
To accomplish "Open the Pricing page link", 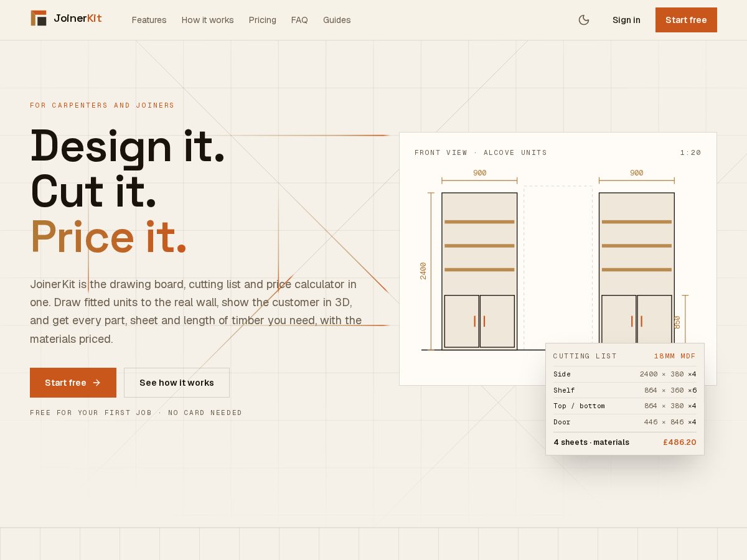I will coord(263,20).
